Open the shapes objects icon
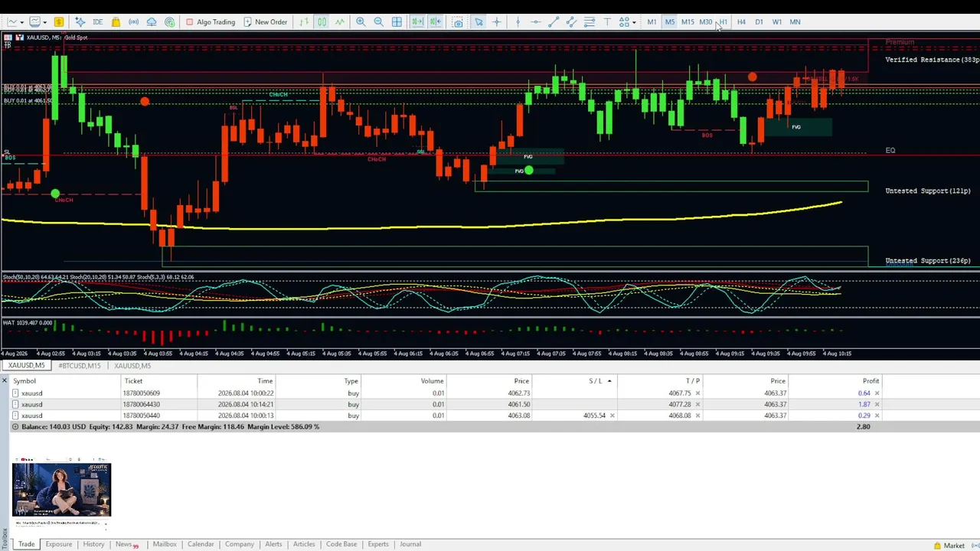This screenshot has height=551, width=980. [624, 22]
